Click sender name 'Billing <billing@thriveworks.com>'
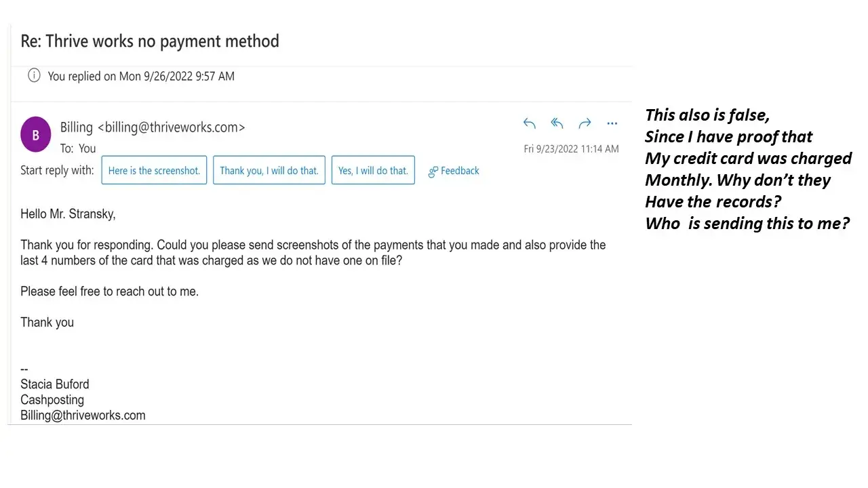 pyautogui.click(x=153, y=127)
